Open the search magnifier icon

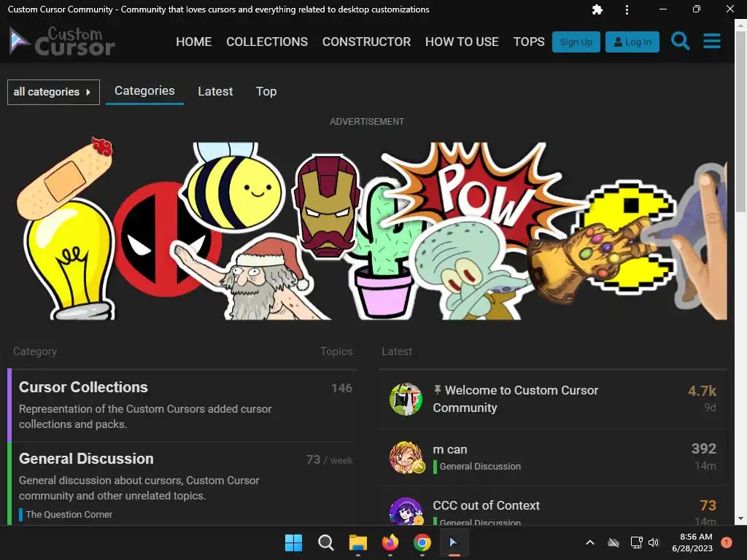point(680,42)
